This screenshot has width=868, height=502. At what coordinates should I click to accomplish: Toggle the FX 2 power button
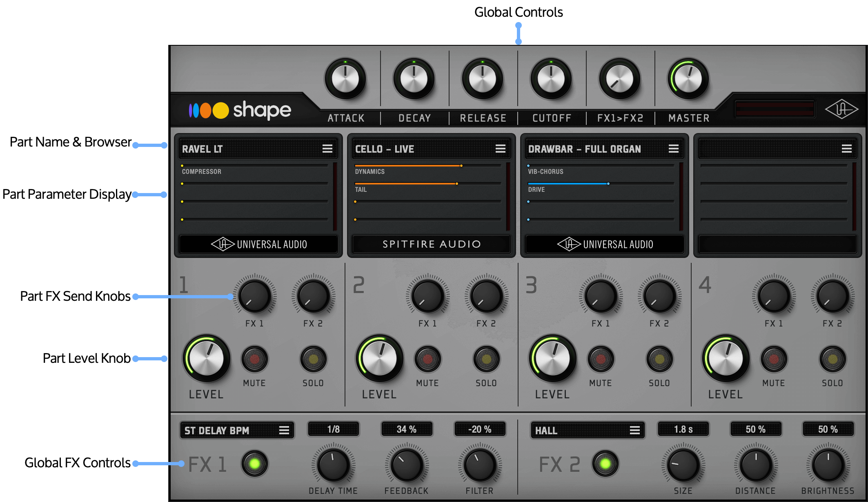[x=605, y=464]
